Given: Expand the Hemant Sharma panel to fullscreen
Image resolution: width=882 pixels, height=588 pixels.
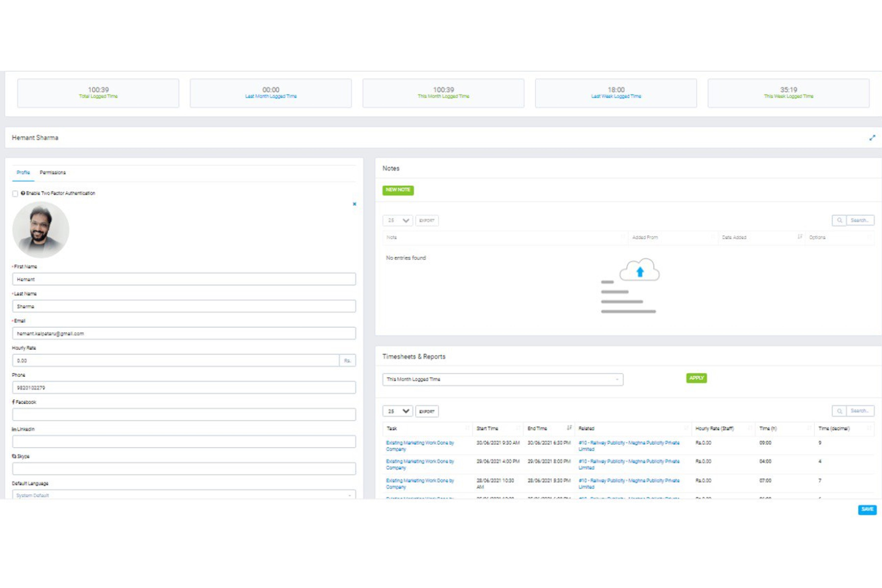Looking at the screenshot, I should click(873, 138).
